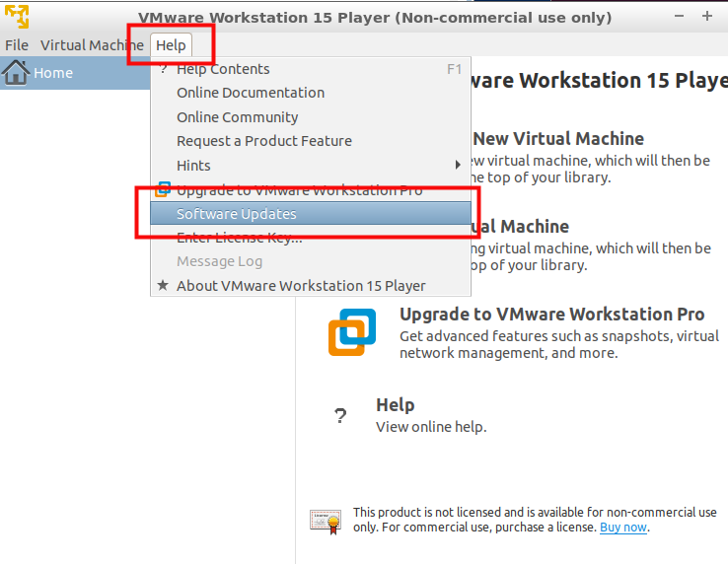Image resolution: width=728 pixels, height=564 pixels.
Task: Click 'Get advanced features such as snapshots' description
Action: [559, 344]
